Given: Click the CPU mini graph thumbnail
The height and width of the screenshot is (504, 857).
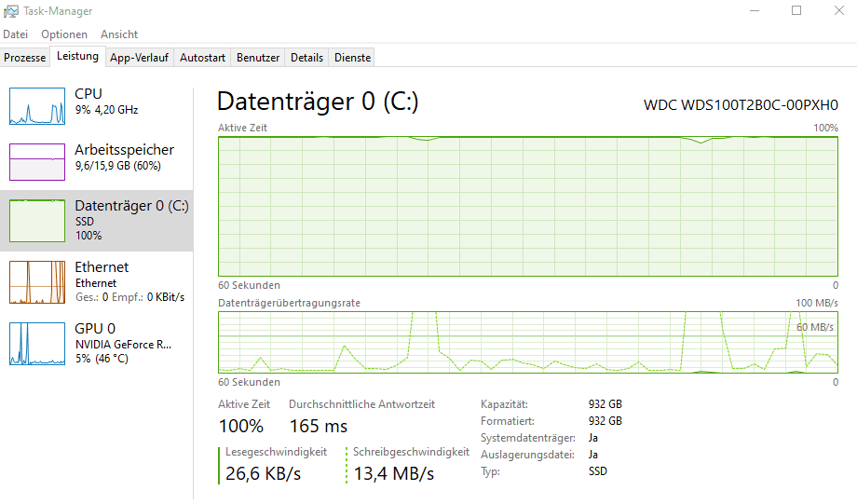Looking at the screenshot, I should pos(37,106).
